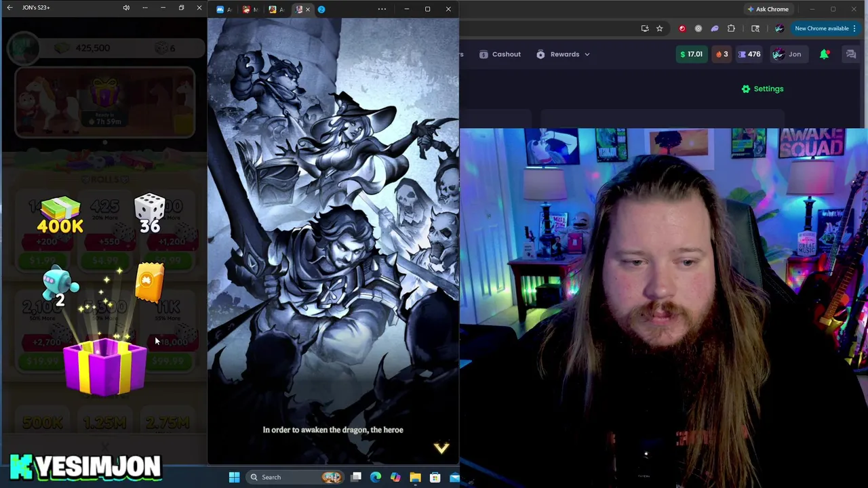This screenshot has width=868, height=488.
Task: Launch Microsoft Edge from taskbar
Action: [376, 477]
